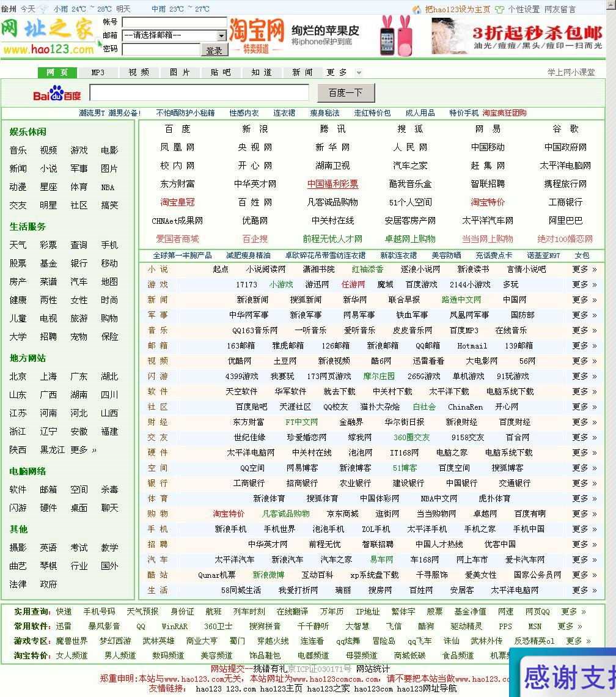616x697 pixels.
Task: Click the 百度一下 search button
Action: 346,93
